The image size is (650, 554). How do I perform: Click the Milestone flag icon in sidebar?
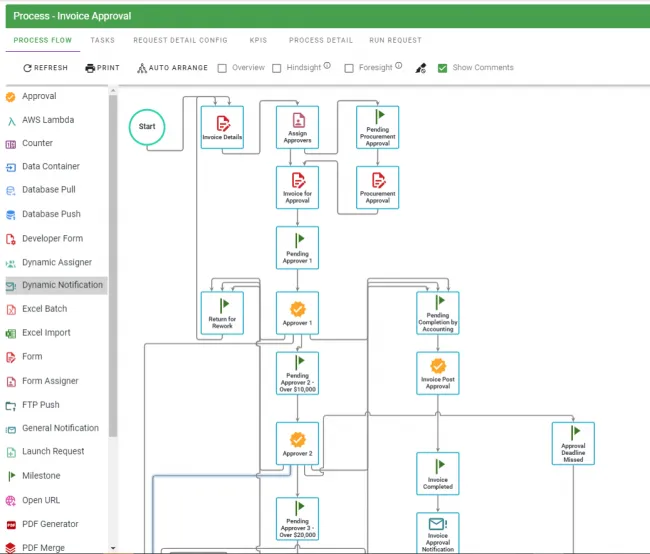click(11, 476)
